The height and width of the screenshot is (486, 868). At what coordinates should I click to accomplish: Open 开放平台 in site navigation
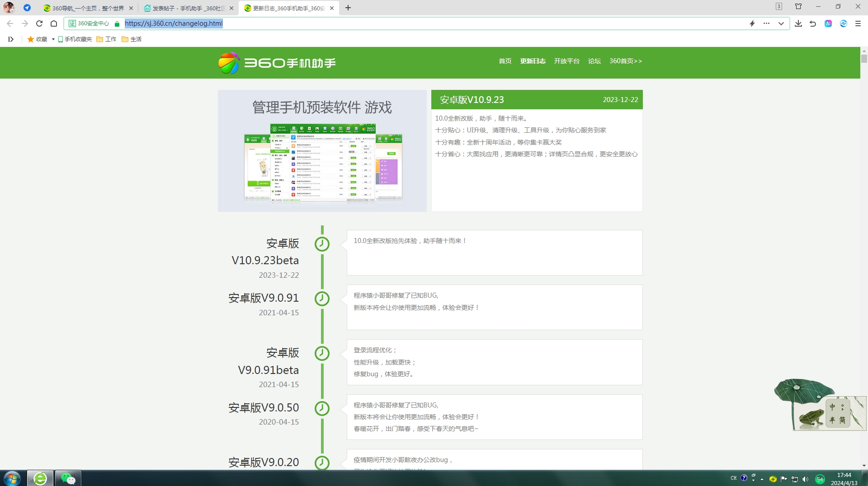[566, 61]
